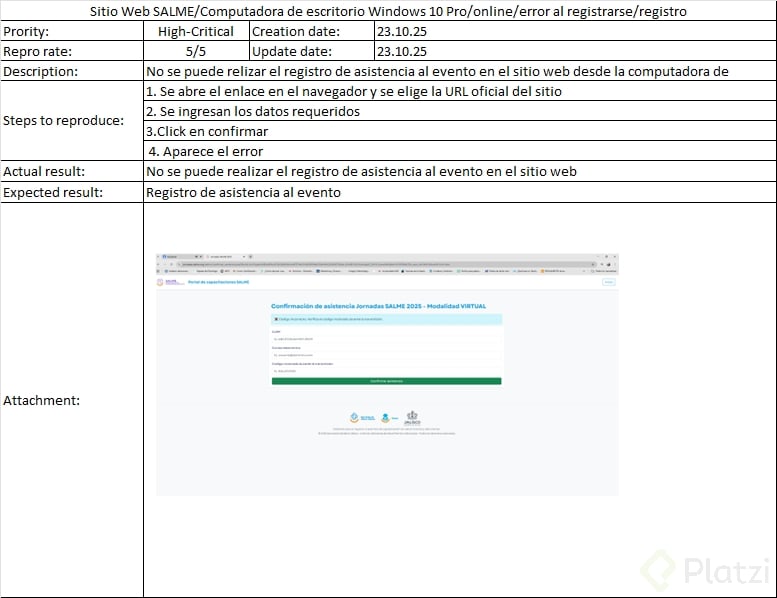Image resolution: width=777 pixels, height=598 pixels.
Task: Select 23.10.25 in the Creation date row
Action: tap(575, 31)
